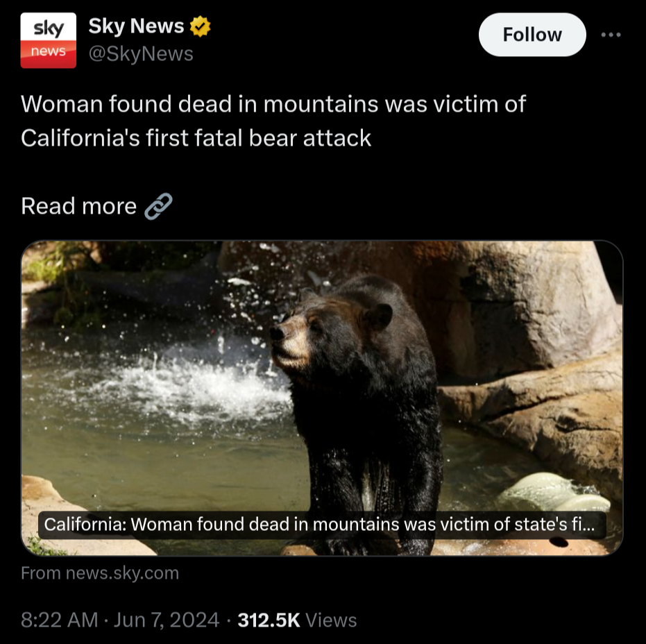Select the line 'California's first fatal bear attack'
This screenshot has height=644, width=646.
coord(196,138)
